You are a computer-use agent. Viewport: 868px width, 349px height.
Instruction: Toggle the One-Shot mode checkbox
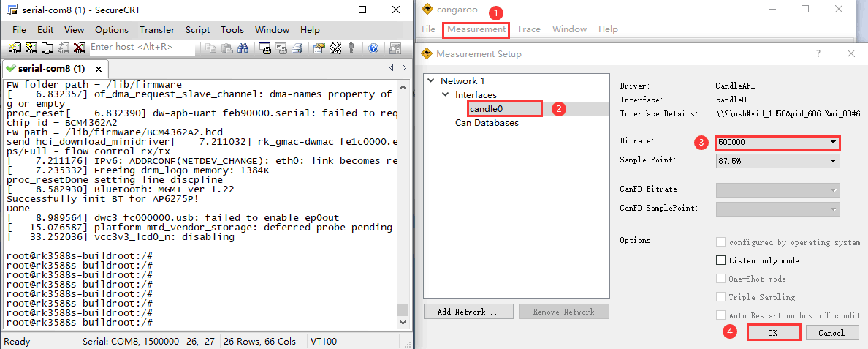721,279
